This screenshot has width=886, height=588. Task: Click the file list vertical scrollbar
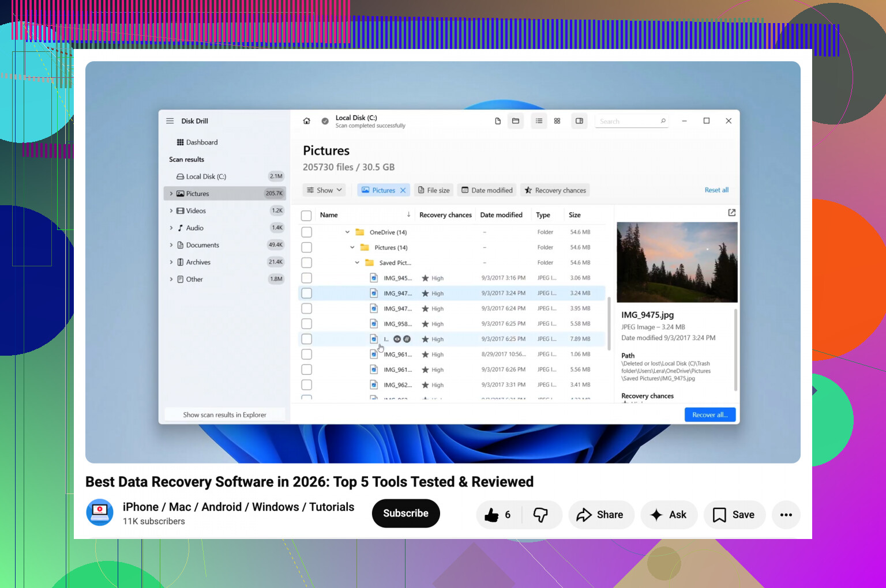coord(609,323)
